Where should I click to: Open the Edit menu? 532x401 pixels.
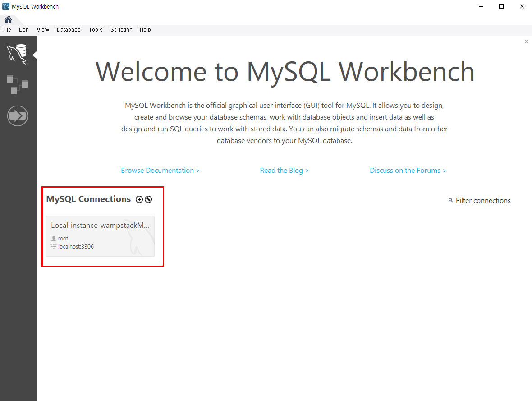[x=24, y=29]
